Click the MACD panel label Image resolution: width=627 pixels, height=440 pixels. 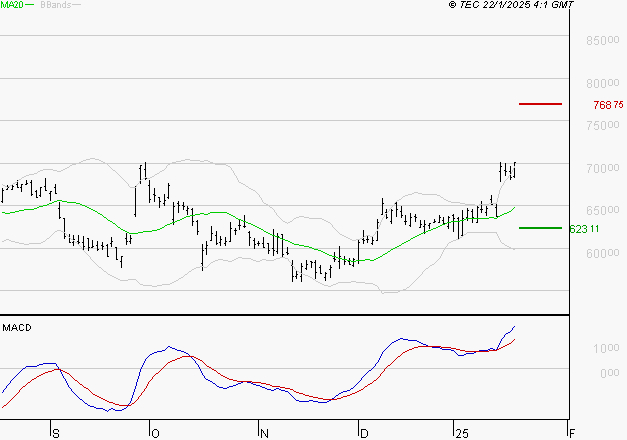click(17, 328)
